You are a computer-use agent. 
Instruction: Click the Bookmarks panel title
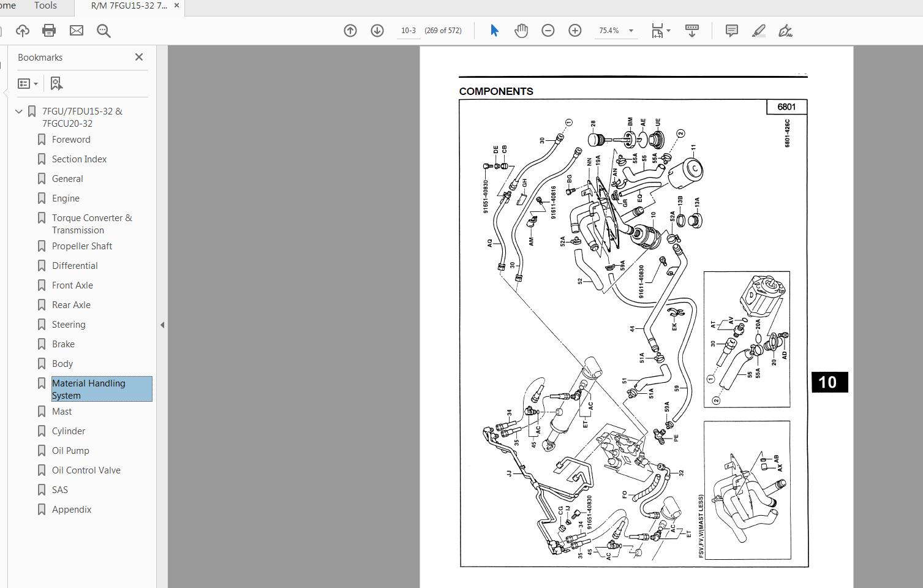pyautogui.click(x=40, y=57)
